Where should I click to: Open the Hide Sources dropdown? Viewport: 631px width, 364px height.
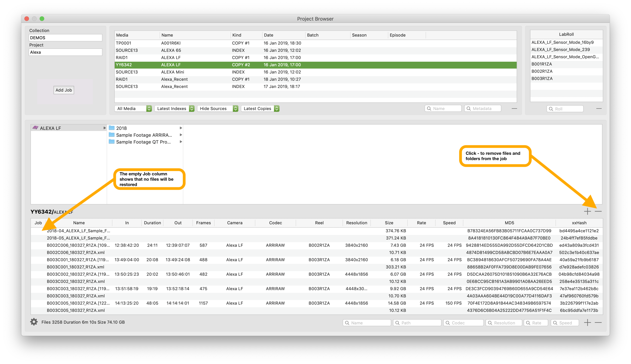coord(217,109)
